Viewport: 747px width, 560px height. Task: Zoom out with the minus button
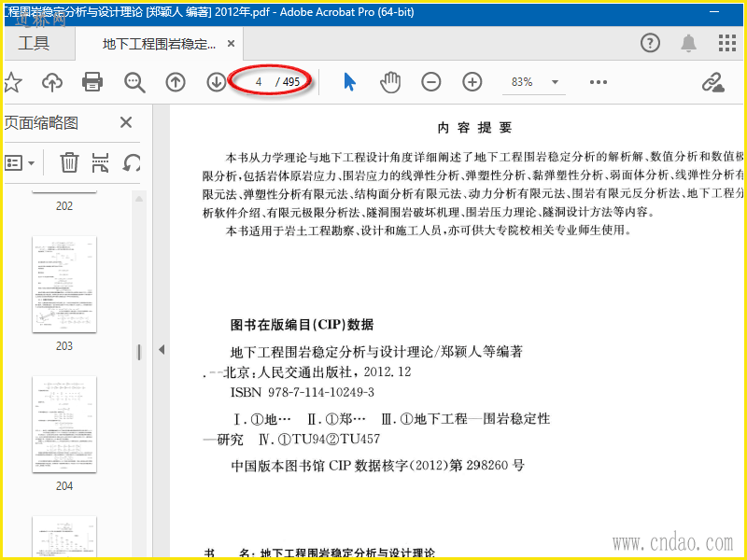pyautogui.click(x=431, y=82)
